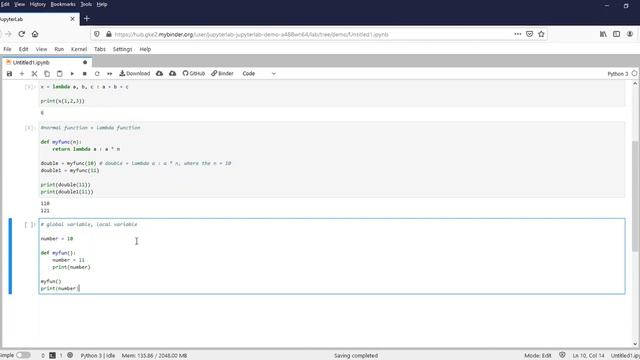Open the Kernel menu
The width and height of the screenshot is (640, 360).
click(x=79, y=49)
